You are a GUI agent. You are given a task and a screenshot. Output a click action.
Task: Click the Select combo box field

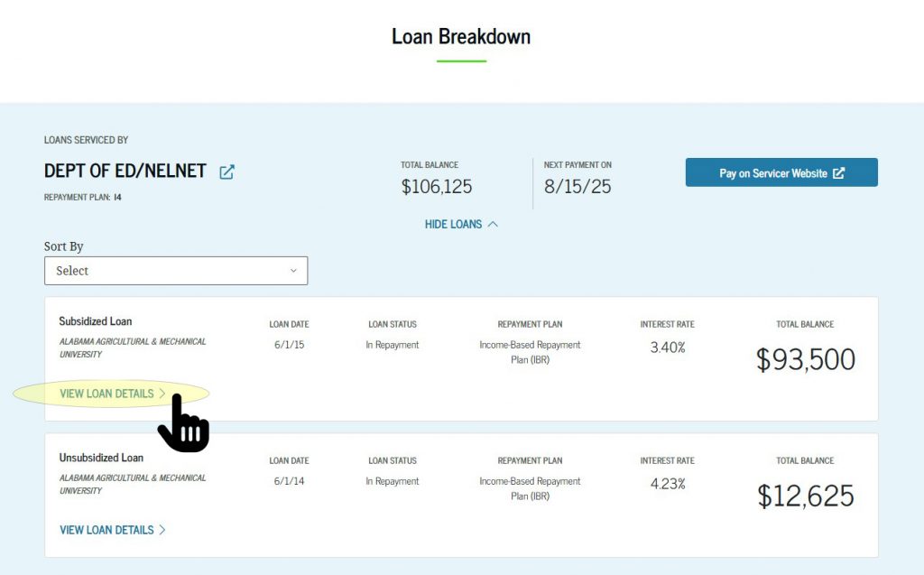pos(176,271)
